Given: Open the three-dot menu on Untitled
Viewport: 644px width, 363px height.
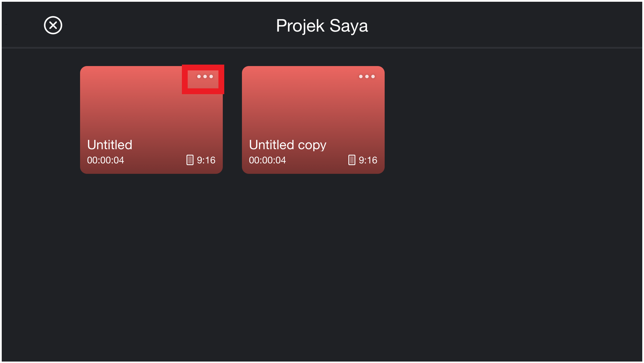Looking at the screenshot, I should pos(205,76).
